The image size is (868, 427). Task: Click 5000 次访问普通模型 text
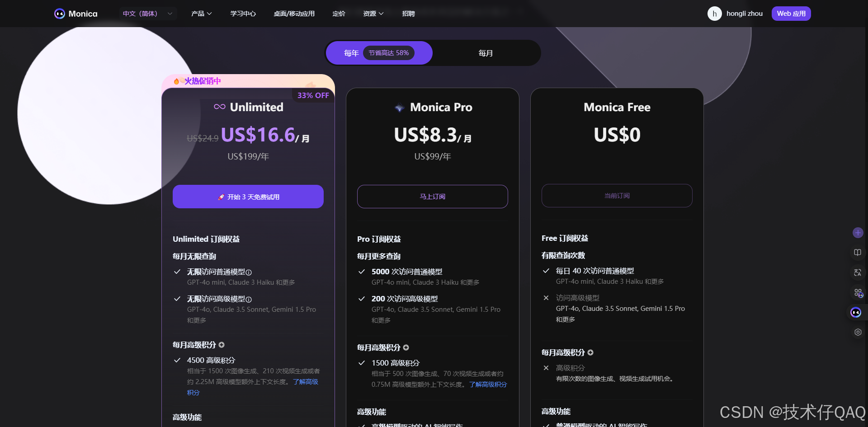[x=407, y=272]
